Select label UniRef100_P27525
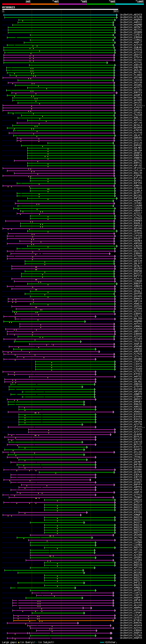Viewport: 146px width, 644px height. click(x=131, y=372)
